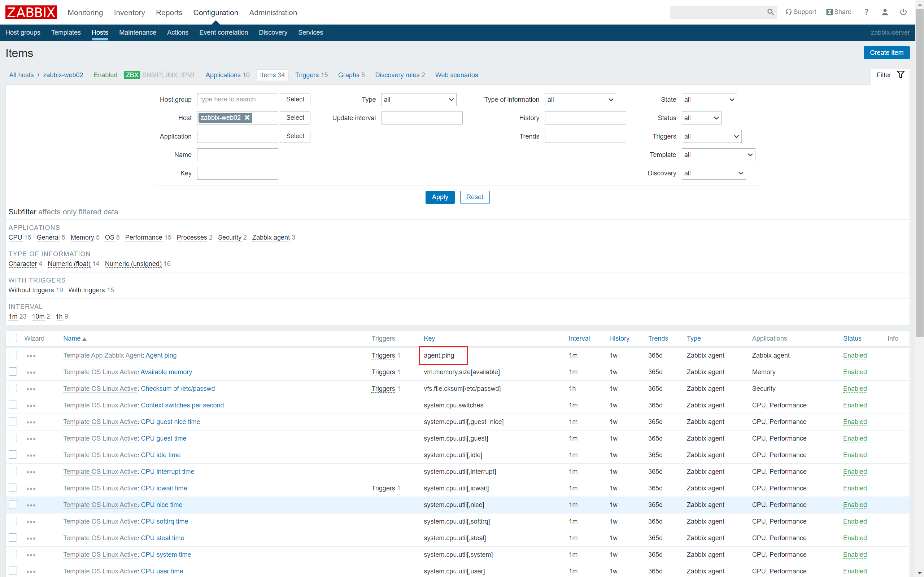Click the Update interval input field
The height and width of the screenshot is (577, 924).
[422, 118]
